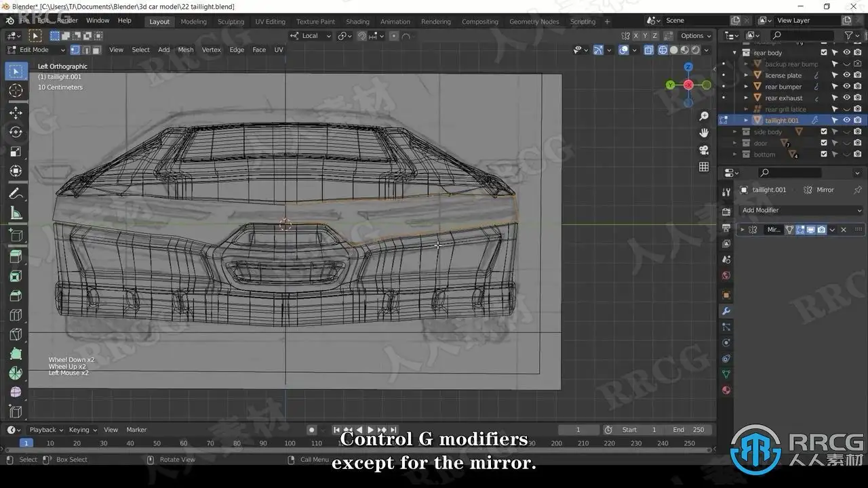The height and width of the screenshot is (488, 868).
Task: Click the Options button in viewport header
Action: coord(696,36)
